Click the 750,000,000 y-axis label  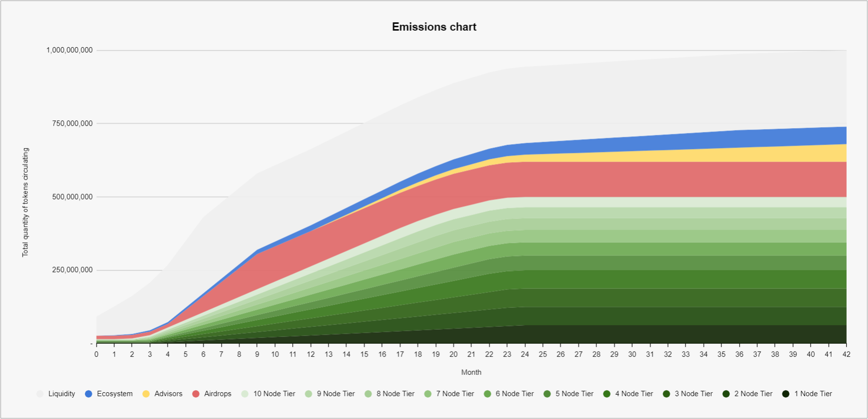[72, 124]
